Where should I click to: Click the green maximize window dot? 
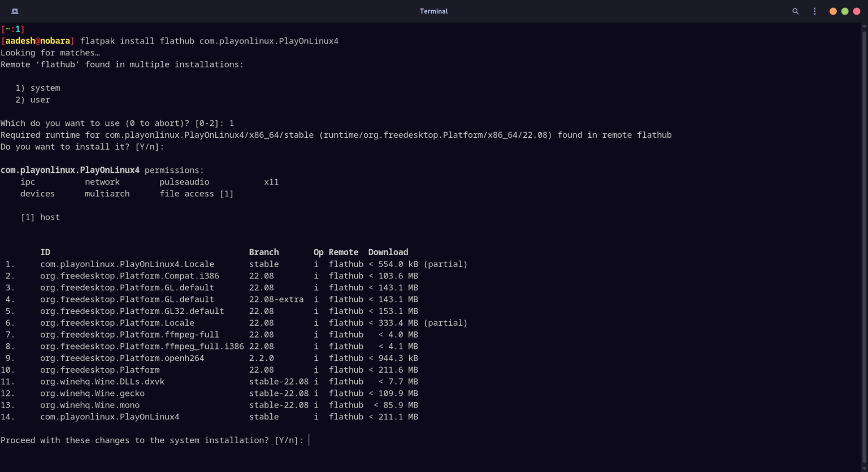845,11
